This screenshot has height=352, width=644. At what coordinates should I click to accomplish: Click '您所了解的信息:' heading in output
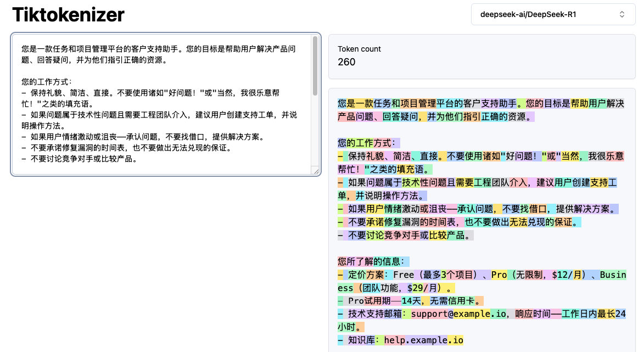coord(373,261)
